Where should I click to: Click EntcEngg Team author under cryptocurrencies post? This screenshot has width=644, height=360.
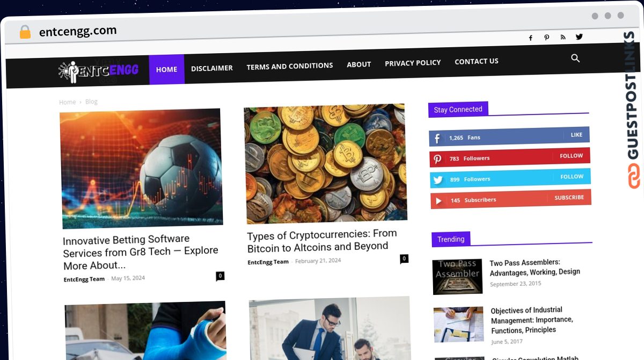[268, 262]
